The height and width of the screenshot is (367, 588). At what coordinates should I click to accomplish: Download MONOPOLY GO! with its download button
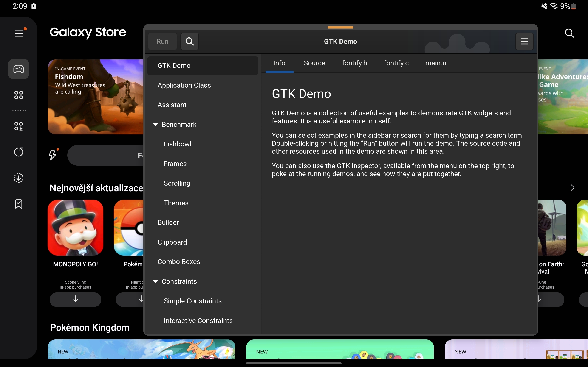[75, 300]
